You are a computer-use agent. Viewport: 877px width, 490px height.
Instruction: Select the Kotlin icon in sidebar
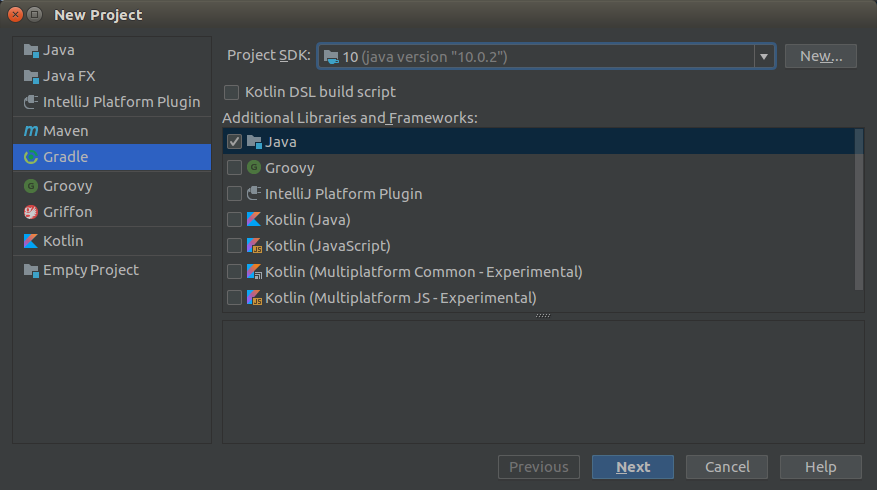click(x=31, y=241)
